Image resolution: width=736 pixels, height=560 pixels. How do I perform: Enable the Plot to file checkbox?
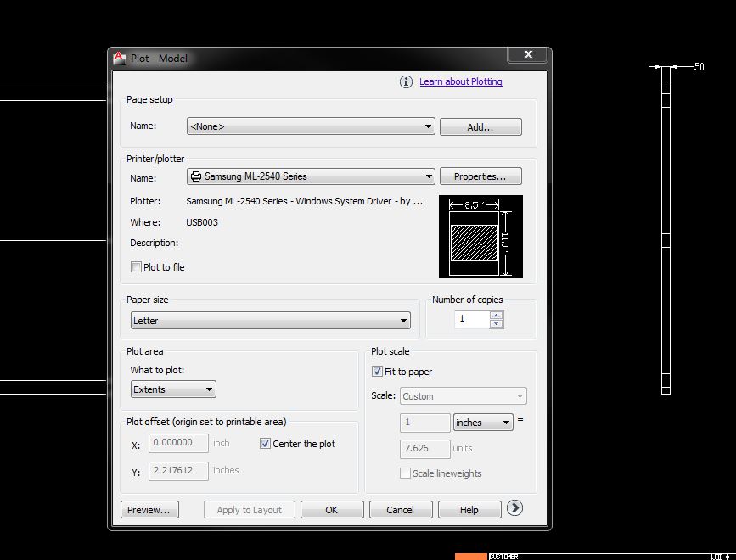coord(136,267)
